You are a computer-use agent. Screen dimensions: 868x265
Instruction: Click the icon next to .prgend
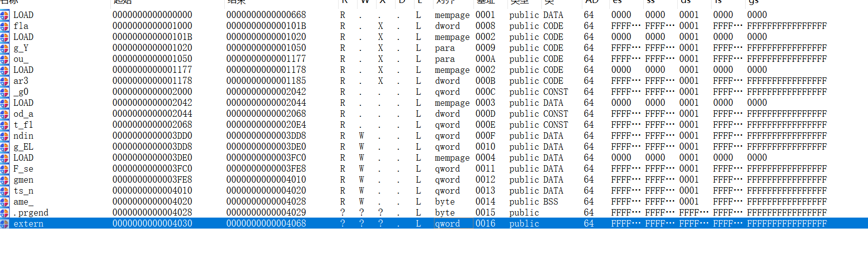[x=4, y=213]
